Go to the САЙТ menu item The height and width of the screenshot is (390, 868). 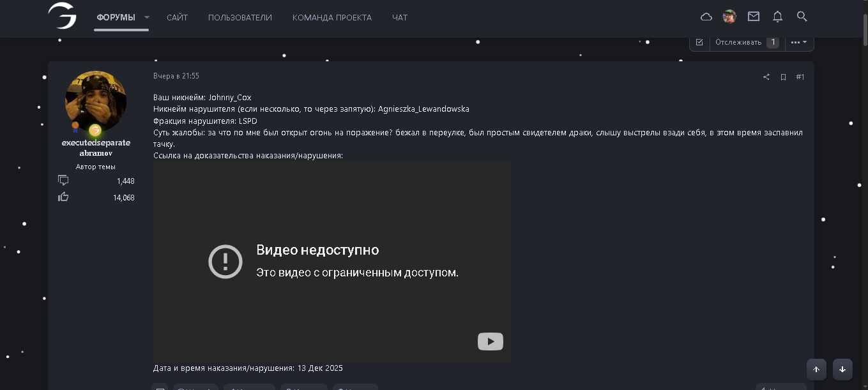tap(177, 17)
